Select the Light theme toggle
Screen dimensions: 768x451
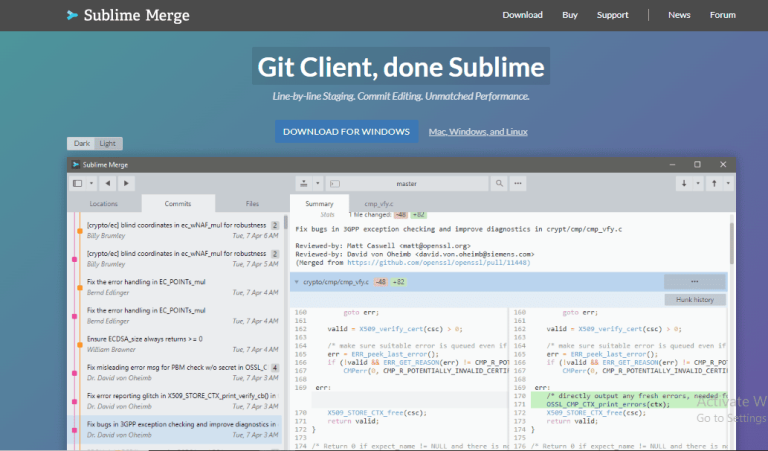point(108,143)
